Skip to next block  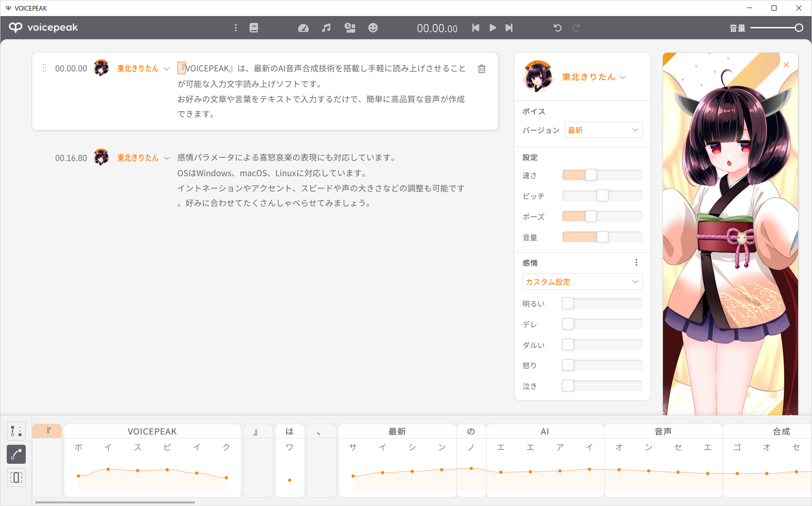point(509,28)
